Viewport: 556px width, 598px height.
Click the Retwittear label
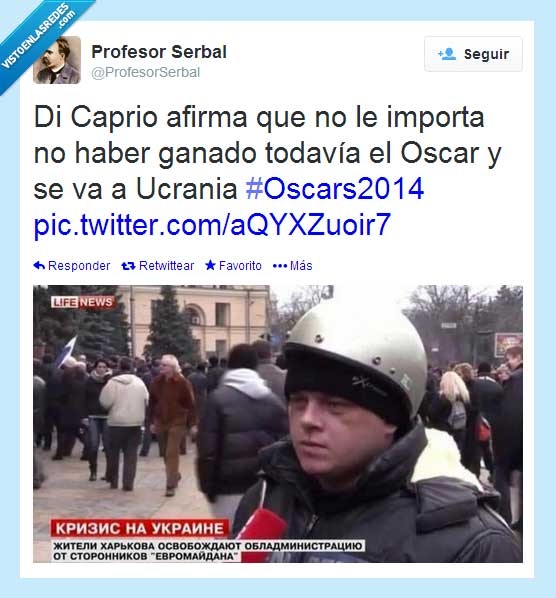[166, 265]
